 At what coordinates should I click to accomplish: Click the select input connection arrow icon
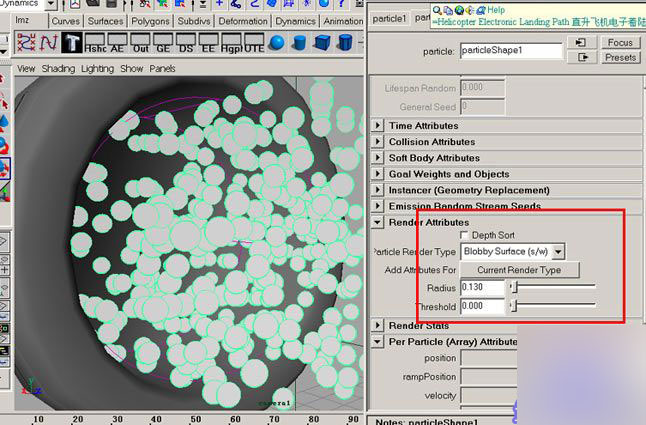click(582, 42)
